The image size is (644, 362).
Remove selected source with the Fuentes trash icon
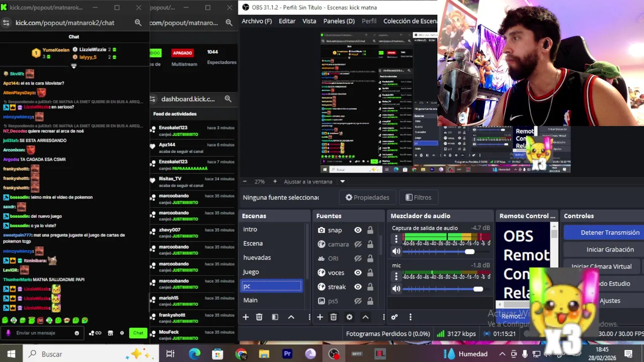(333, 317)
